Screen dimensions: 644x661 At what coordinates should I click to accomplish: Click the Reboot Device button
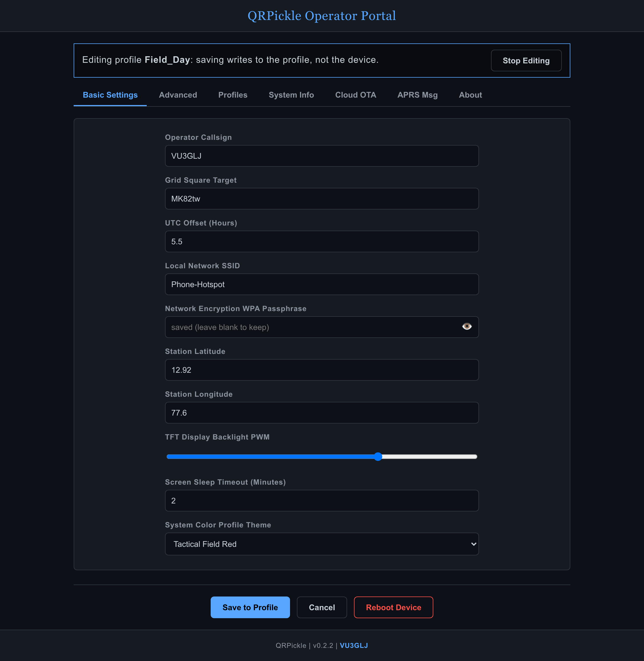click(x=393, y=607)
